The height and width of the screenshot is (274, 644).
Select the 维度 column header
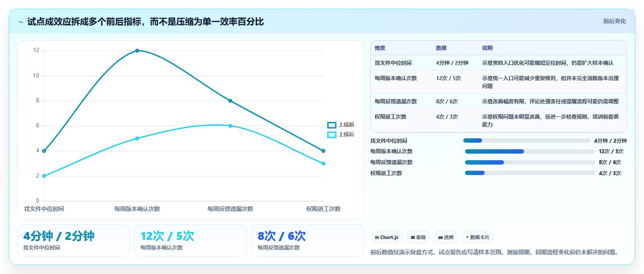click(x=380, y=48)
